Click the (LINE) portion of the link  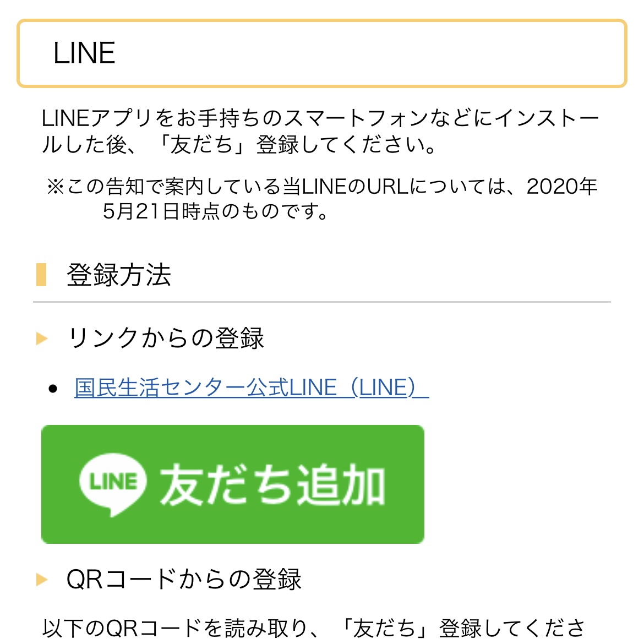coord(388,388)
